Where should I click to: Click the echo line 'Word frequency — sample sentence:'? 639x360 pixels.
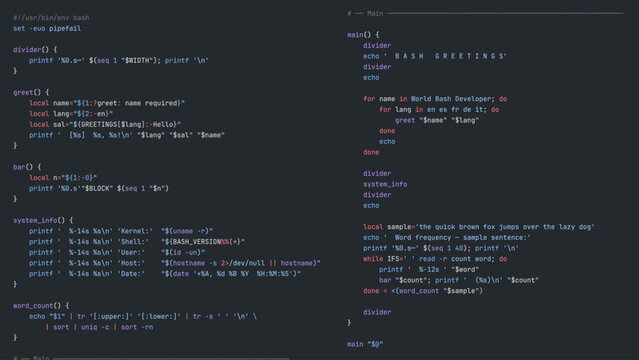click(x=447, y=238)
